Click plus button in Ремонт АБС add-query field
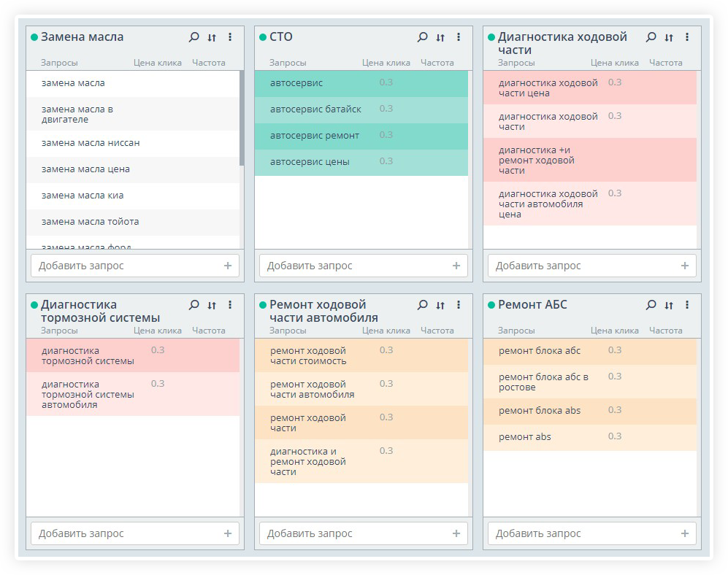This screenshot has height=575, width=728. click(x=685, y=533)
